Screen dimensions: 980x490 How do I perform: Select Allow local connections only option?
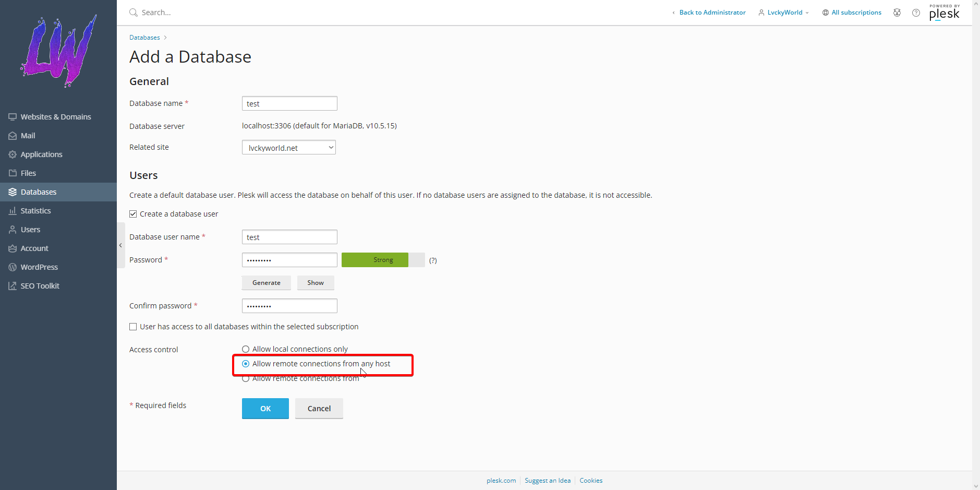coord(246,349)
